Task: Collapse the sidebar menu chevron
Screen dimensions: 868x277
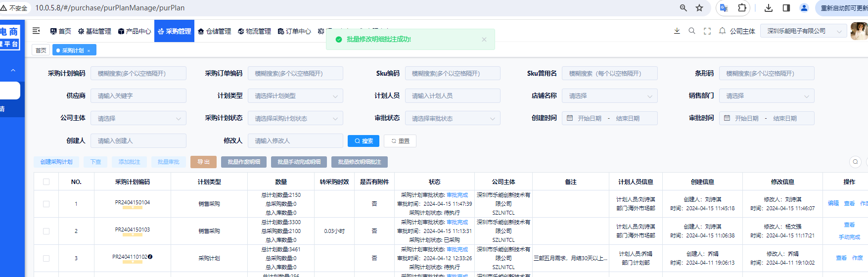Action: pyautogui.click(x=13, y=70)
